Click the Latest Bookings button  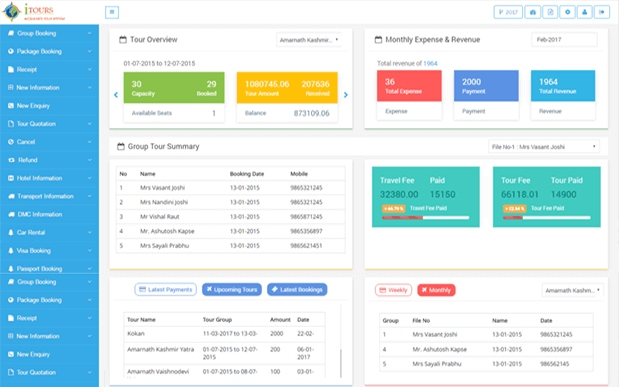point(297,289)
